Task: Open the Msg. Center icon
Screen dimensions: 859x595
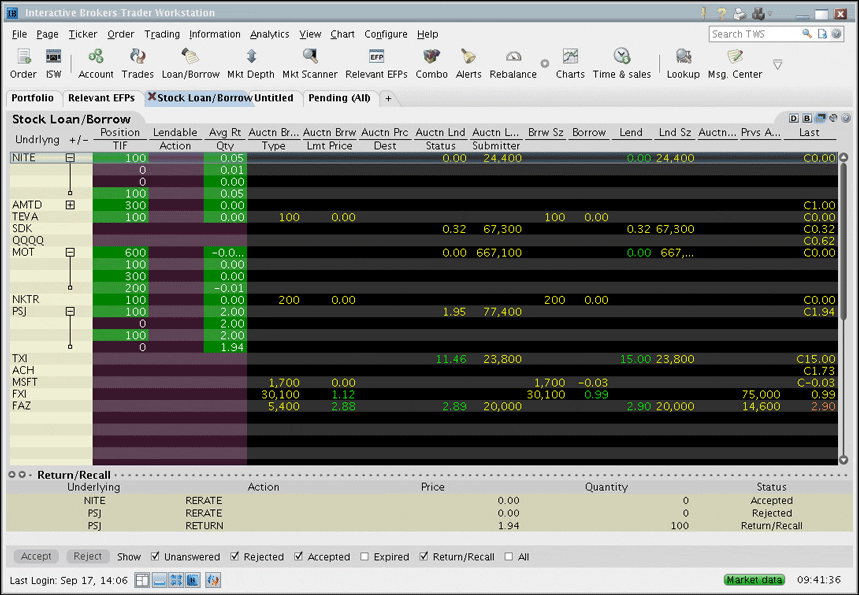Action: [735, 64]
